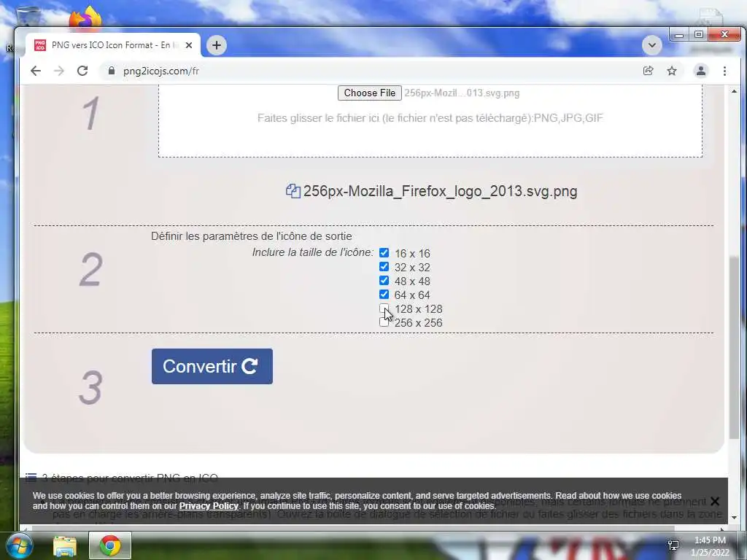Select the PNG vers ICO Icon Format tab

pyautogui.click(x=113, y=45)
